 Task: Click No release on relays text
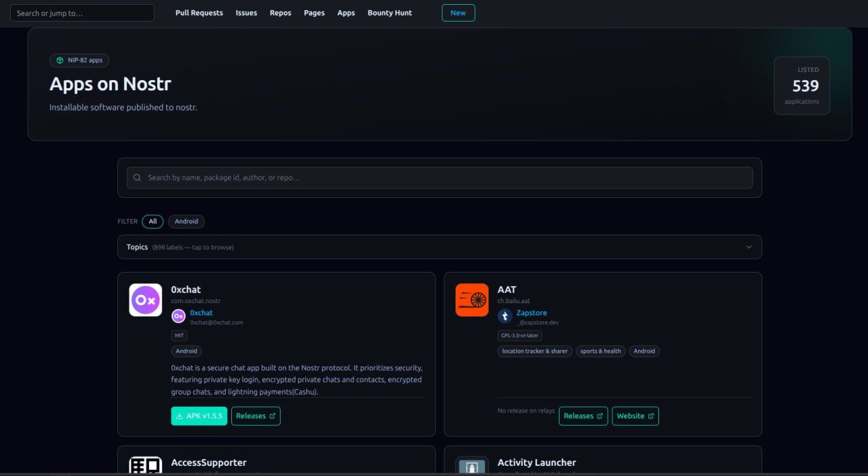click(x=526, y=411)
